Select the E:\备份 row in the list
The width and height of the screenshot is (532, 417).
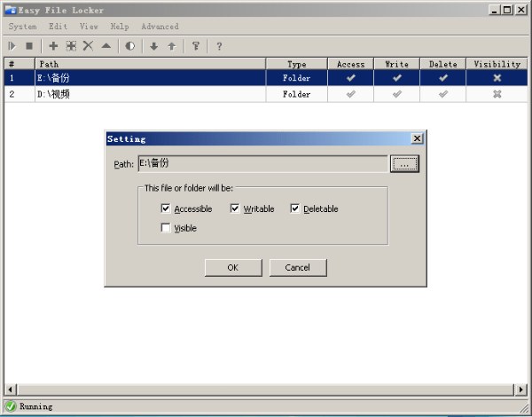(266, 78)
